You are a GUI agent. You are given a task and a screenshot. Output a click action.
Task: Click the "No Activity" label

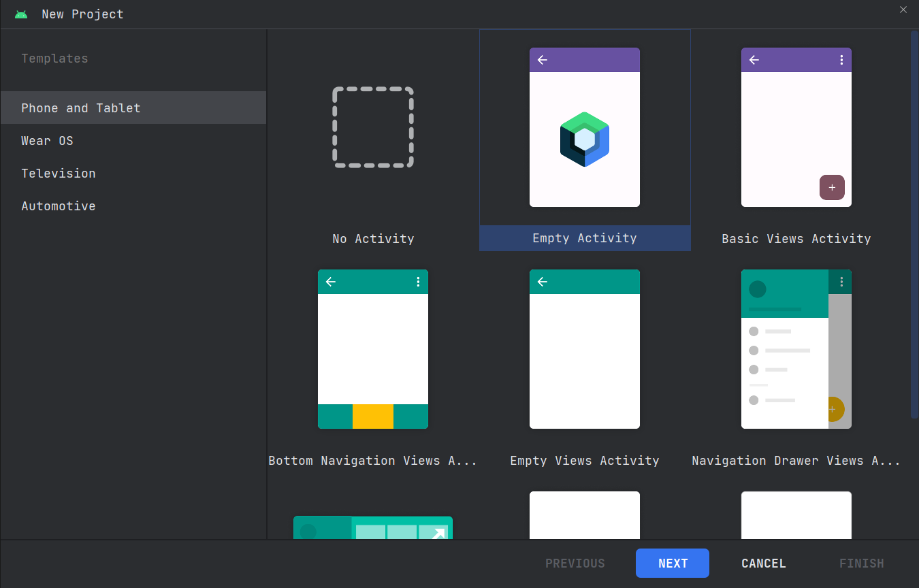pos(373,239)
